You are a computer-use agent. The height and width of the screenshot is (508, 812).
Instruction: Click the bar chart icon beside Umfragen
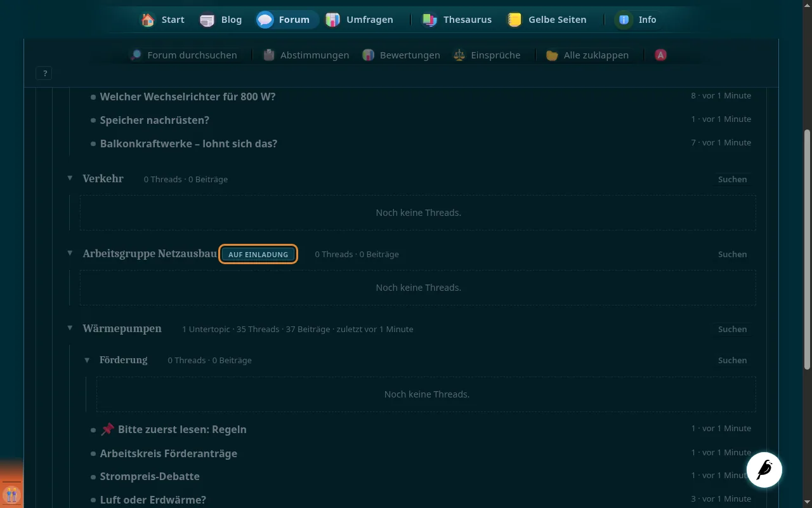pyautogui.click(x=332, y=20)
